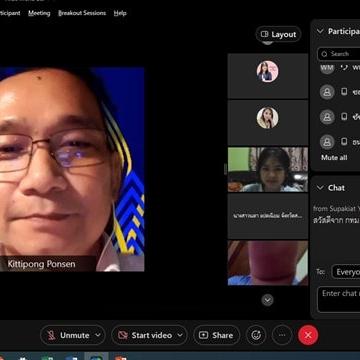The height and width of the screenshot is (360, 360).
Task: Click Mute all in the participants panel
Action: (x=334, y=158)
